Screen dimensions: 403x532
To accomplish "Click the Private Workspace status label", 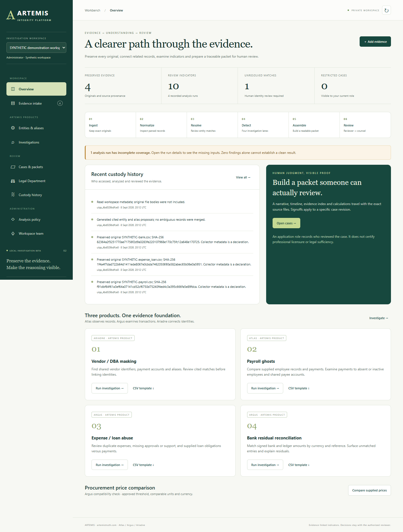I will click(365, 10).
